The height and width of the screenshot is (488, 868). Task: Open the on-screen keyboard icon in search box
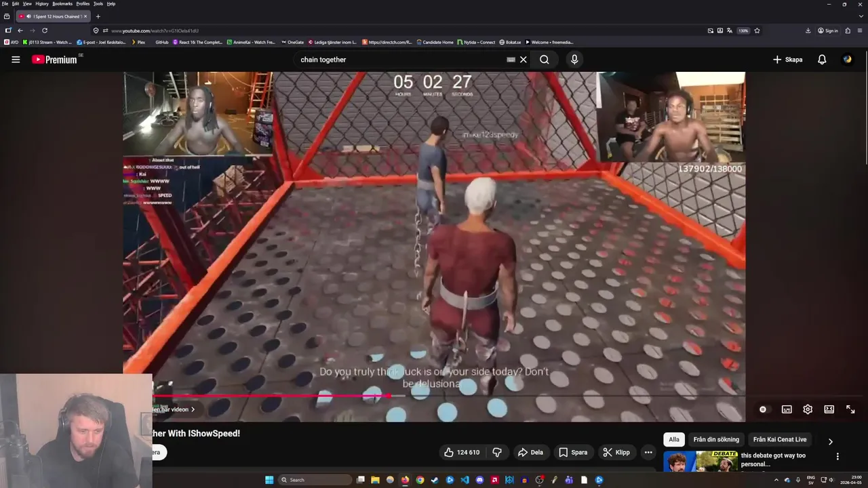511,60
